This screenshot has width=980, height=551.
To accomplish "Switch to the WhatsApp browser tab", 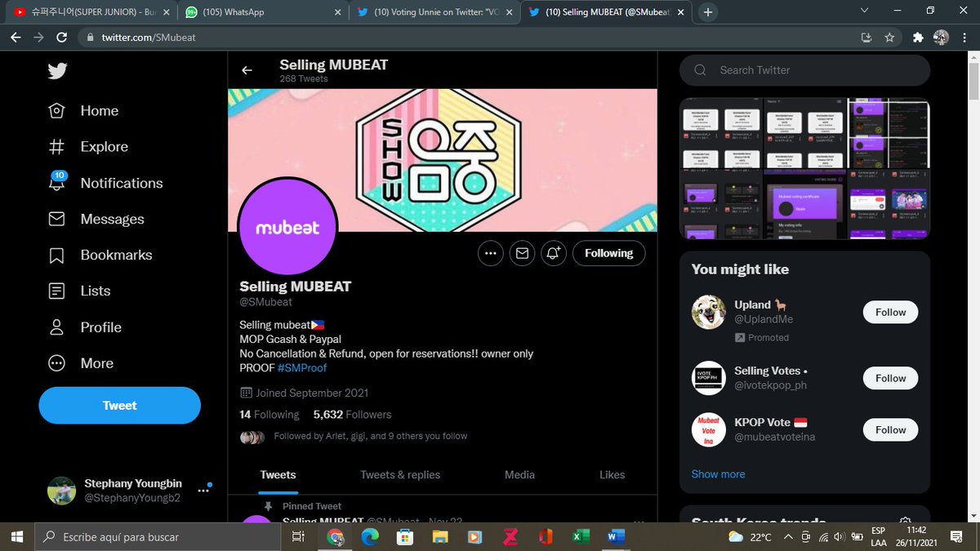I will pos(261,12).
